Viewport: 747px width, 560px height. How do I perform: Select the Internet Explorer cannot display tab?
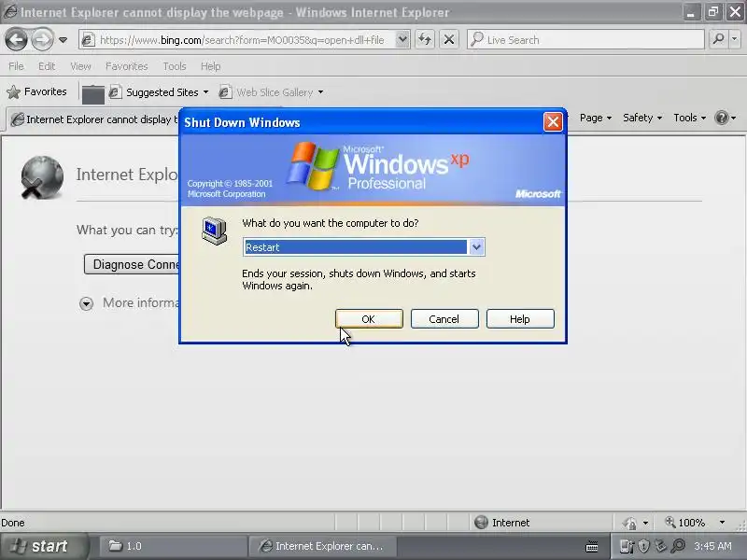point(94,119)
